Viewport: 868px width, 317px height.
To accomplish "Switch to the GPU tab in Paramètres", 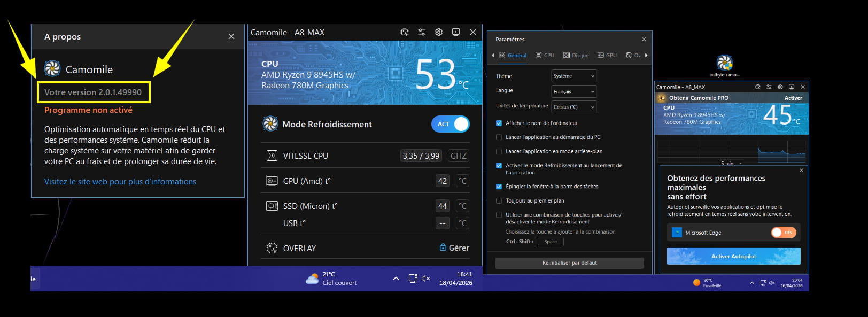I will coord(607,55).
